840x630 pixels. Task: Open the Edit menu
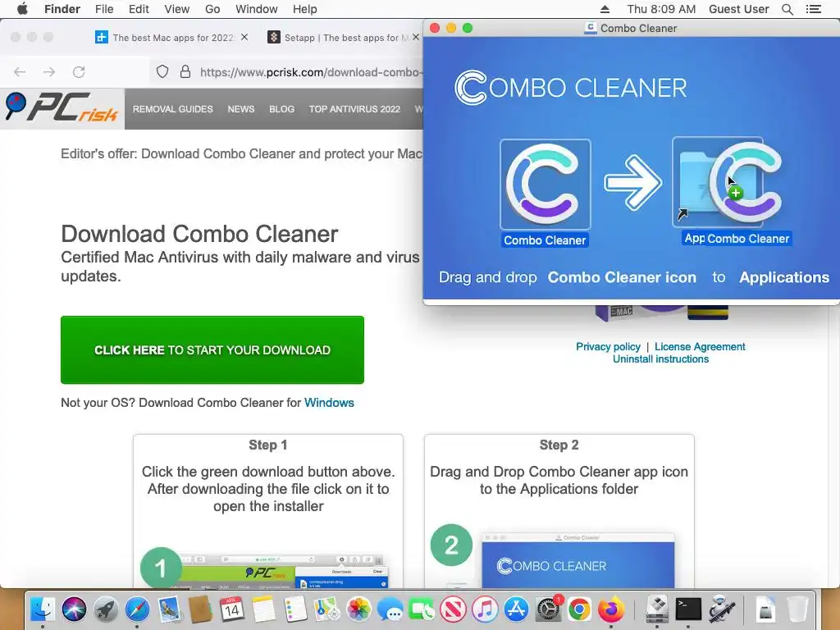139,9
